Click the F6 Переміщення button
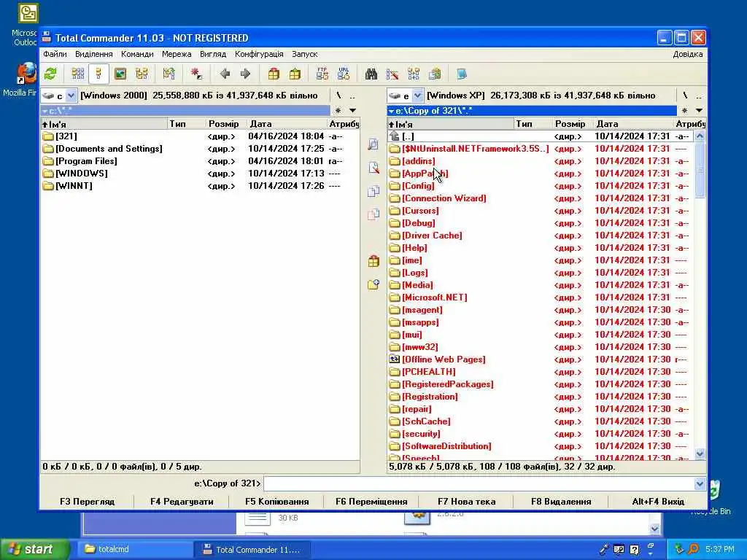 coord(371,502)
